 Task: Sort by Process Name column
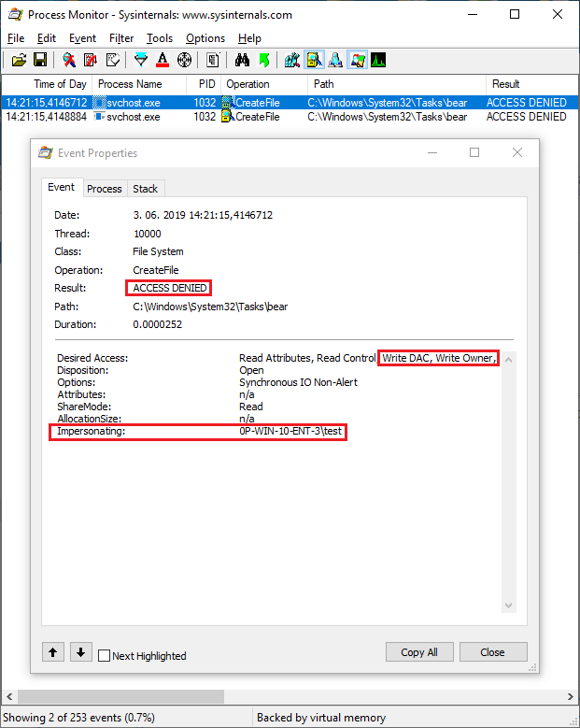click(x=139, y=84)
